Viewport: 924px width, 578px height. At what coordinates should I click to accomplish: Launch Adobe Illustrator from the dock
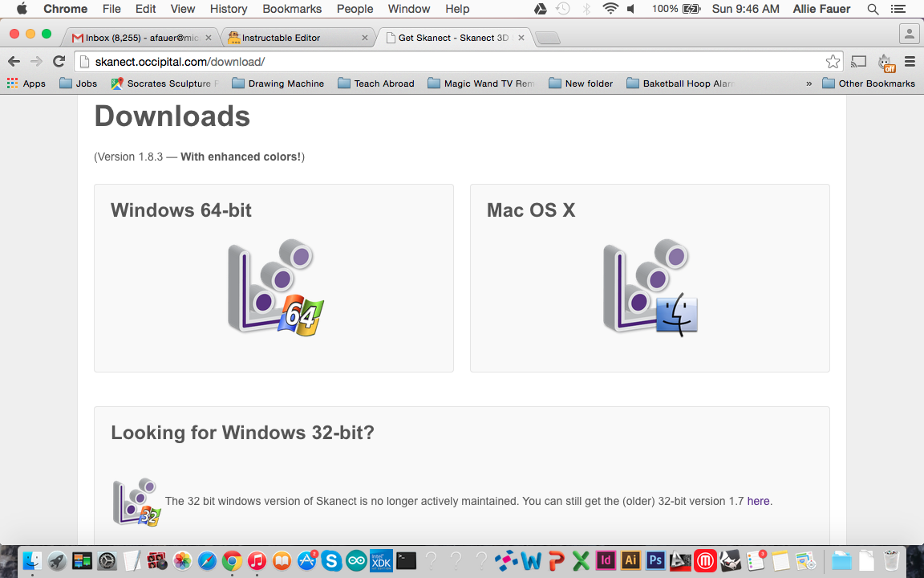point(630,560)
